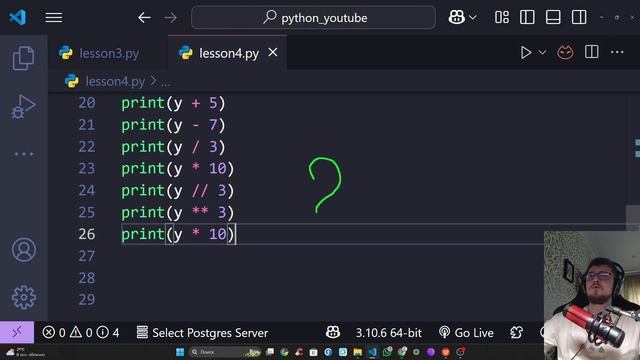Open WhatsApp from the taskbar

click(x=387, y=352)
